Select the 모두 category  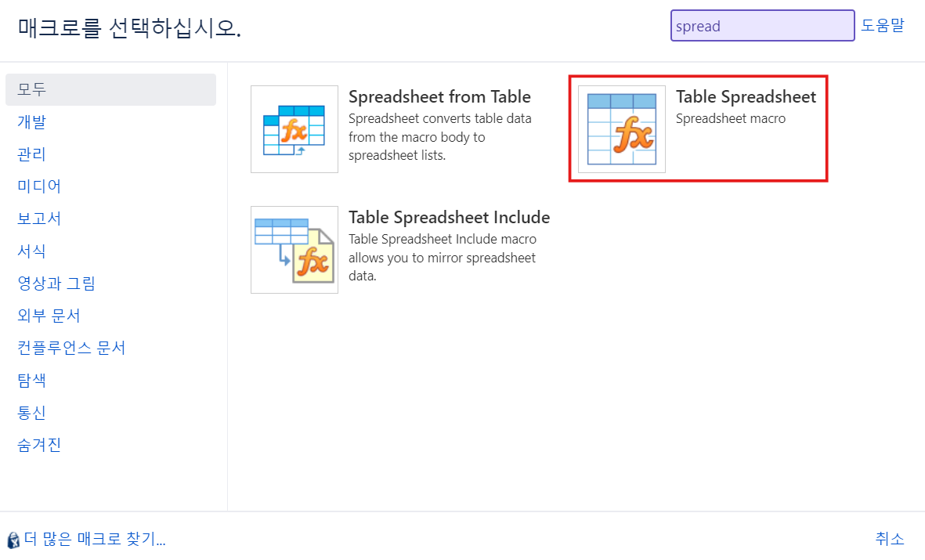click(x=111, y=90)
